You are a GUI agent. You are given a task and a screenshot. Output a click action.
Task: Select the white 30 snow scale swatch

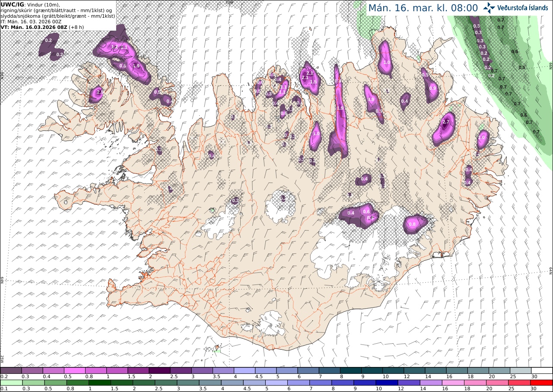tap(542, 370)
